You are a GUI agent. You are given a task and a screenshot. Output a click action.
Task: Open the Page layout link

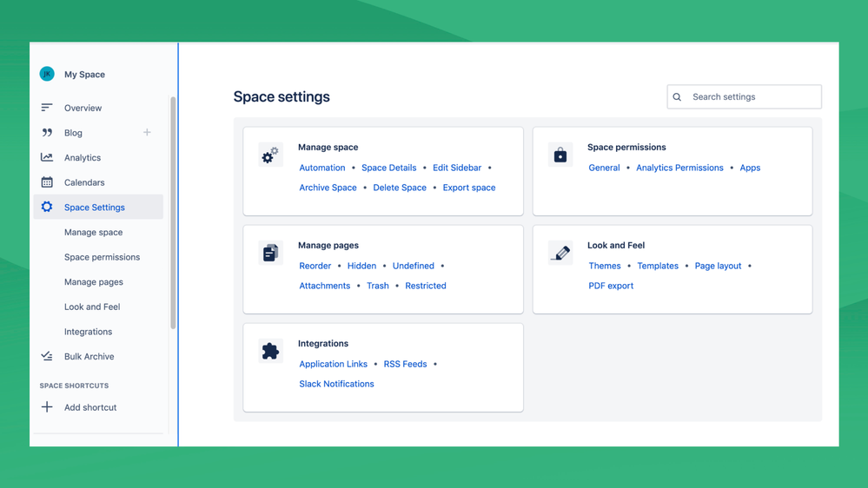[x=718, y=266]
